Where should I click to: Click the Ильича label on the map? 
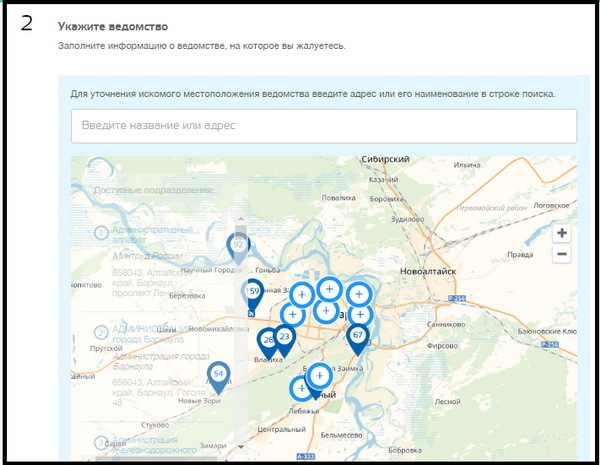466,165
